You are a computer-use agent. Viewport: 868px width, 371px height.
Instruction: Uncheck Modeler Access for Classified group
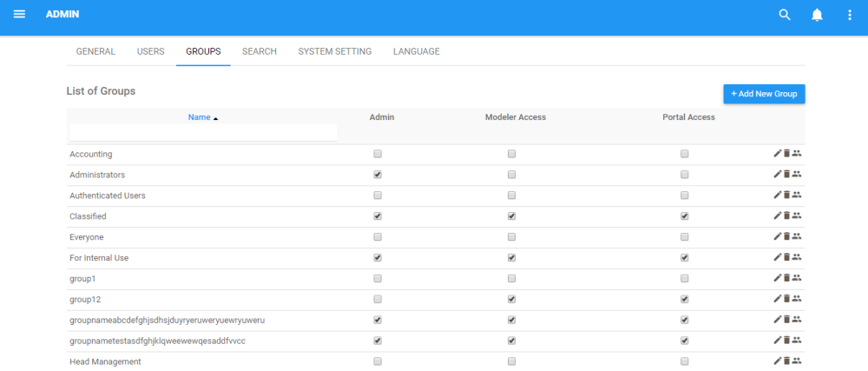512,216
